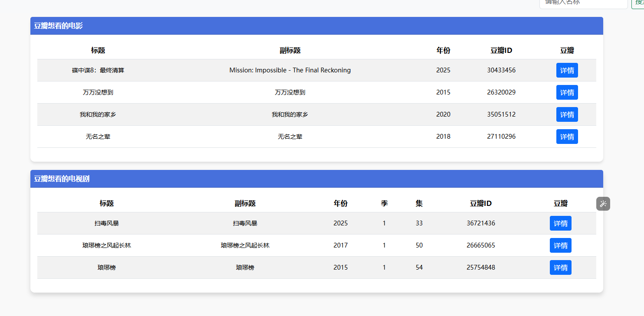Click the 集 column header
This screenshot has width=644, height=316.
pyautogui.click(x=419, y=203)
